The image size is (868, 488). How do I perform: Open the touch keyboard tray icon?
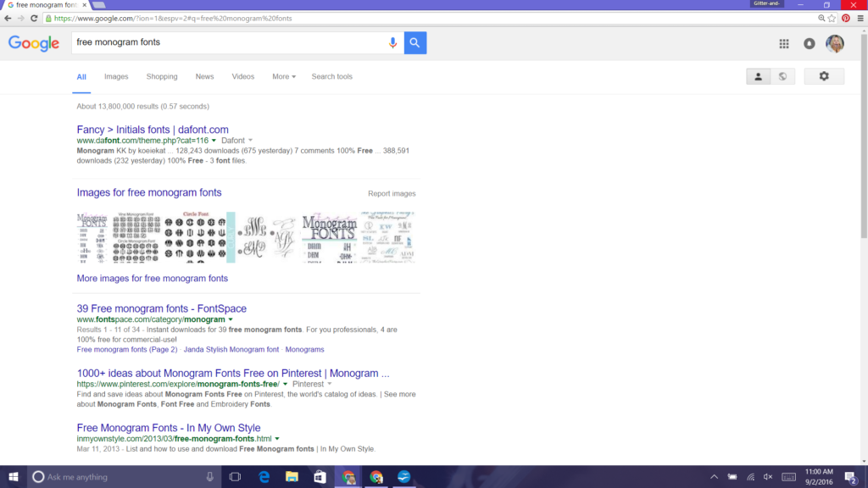coord(789,477)
